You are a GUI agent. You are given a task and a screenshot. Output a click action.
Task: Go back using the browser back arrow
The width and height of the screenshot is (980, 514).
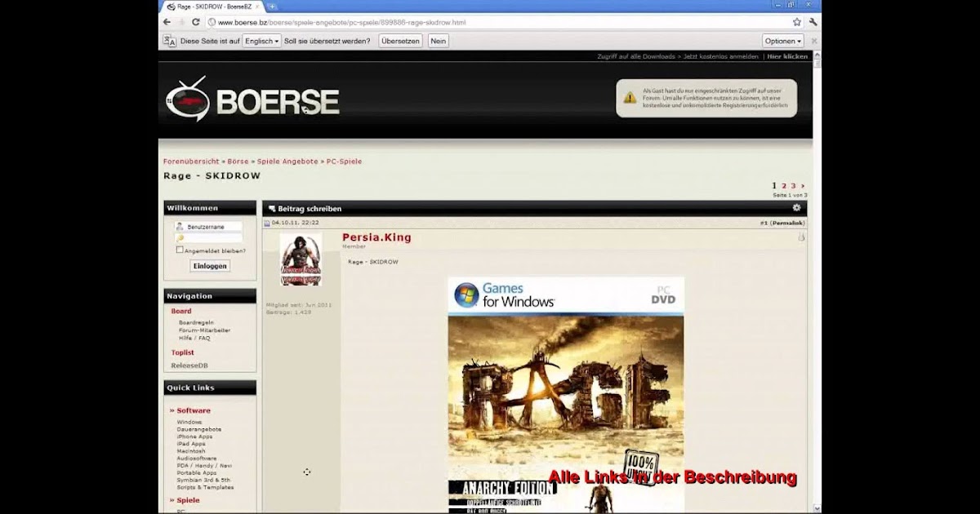pyautogui.click(x=167, y=22)
